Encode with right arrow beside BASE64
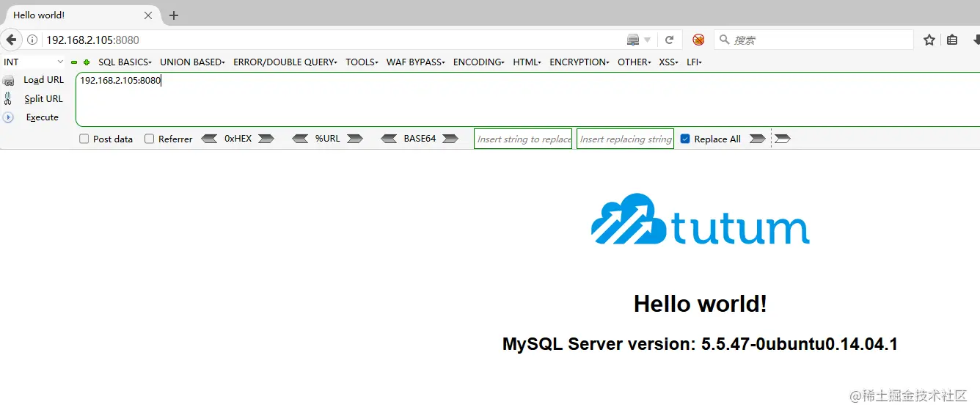Viewport: 980px width, 416px height. pyautogui.click(x=450, y=139)
